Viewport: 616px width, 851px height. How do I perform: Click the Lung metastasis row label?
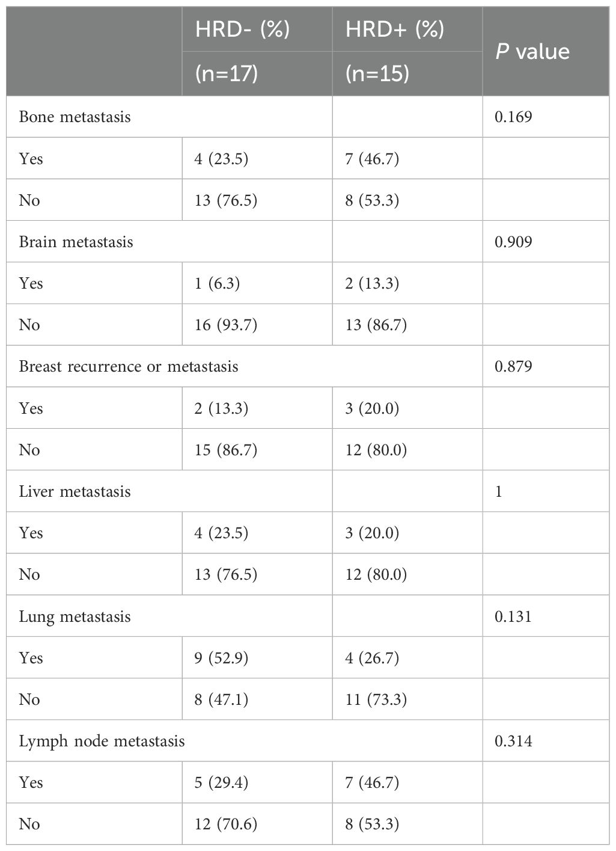(75, 616)
